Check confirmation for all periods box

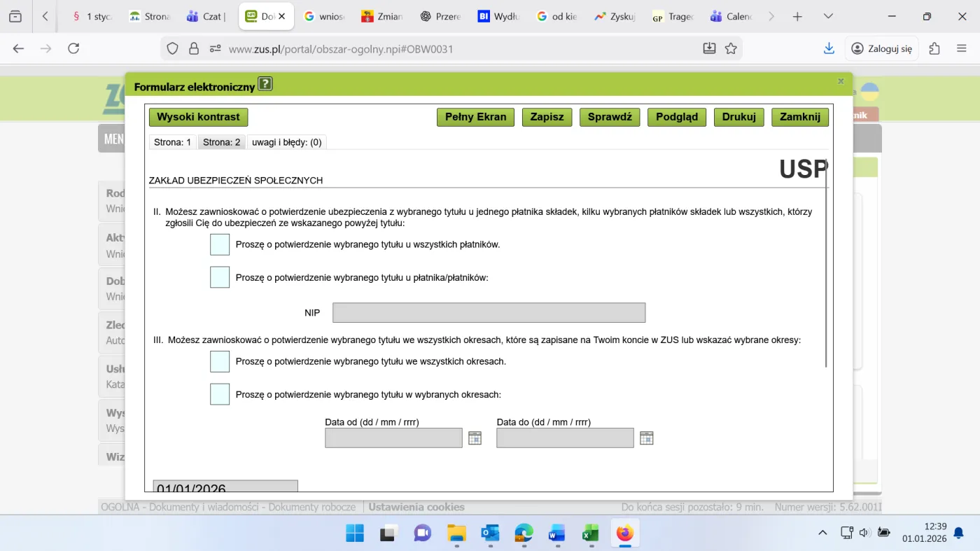point(220,361)
